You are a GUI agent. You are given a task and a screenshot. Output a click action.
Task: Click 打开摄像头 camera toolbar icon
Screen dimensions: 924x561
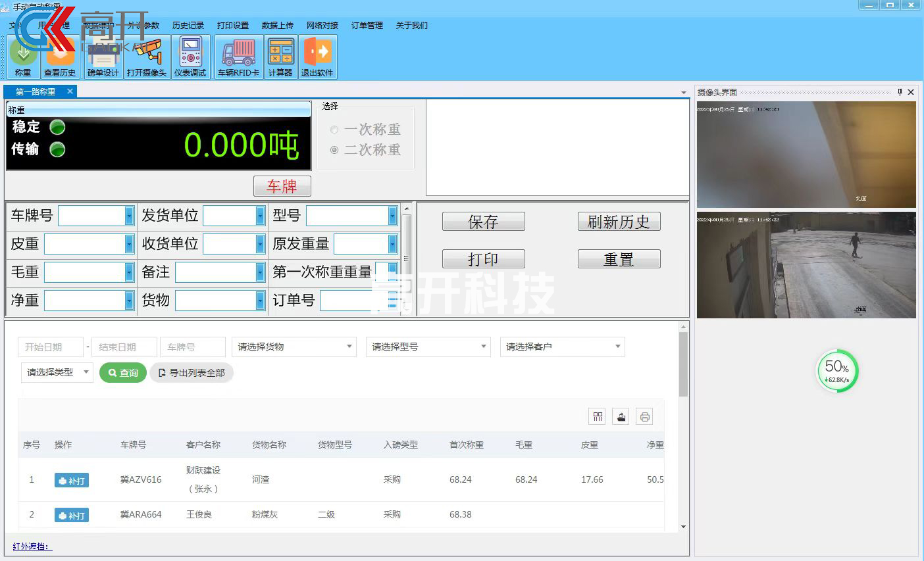pyautogui.click(x=146, y=57)
